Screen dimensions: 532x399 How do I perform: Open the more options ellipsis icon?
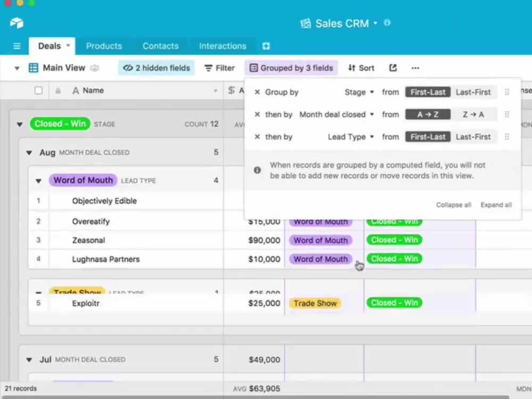(x=415, y=68)
